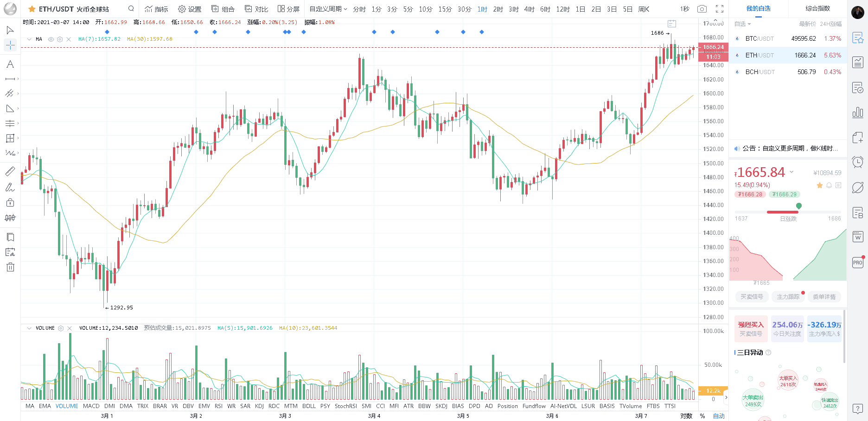Viewport: 868px width, 421px height.
Task: Select the 15分 timeframe
Action: (x=445, y=9)
